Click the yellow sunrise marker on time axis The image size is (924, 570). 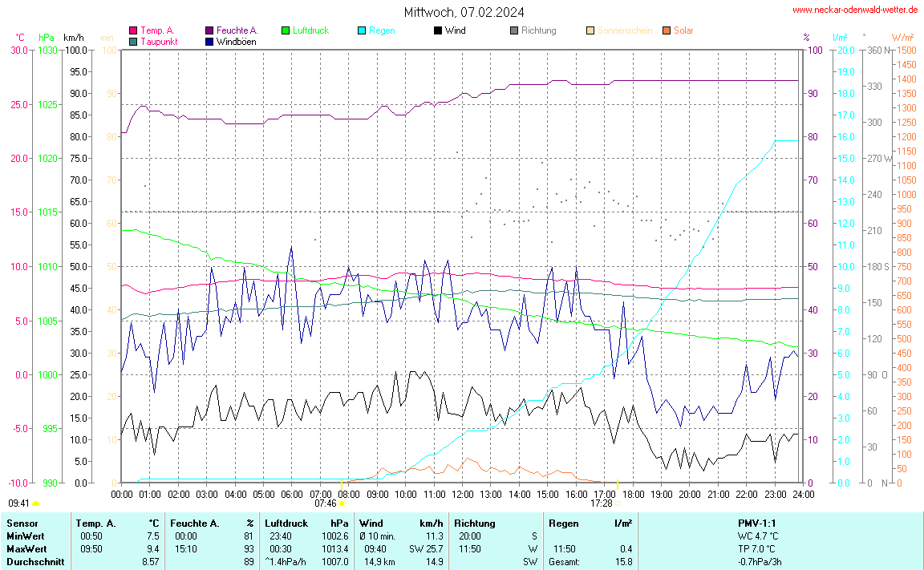342,484
